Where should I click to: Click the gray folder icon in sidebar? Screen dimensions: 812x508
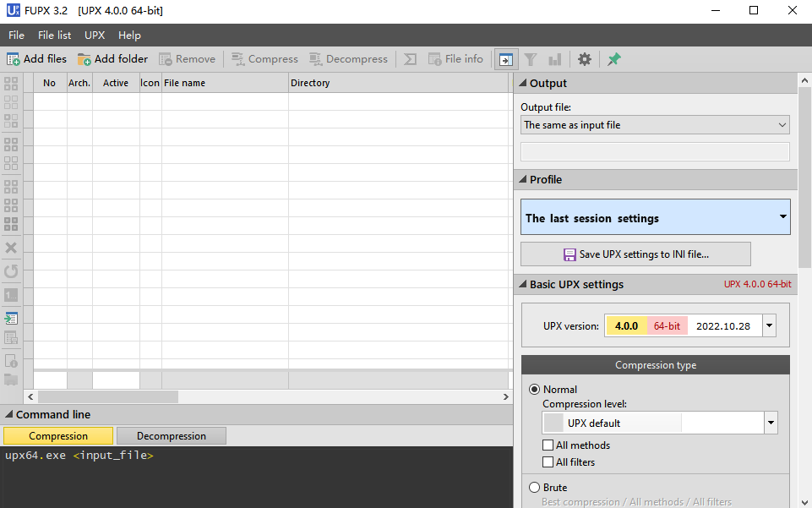pos(11,380)
